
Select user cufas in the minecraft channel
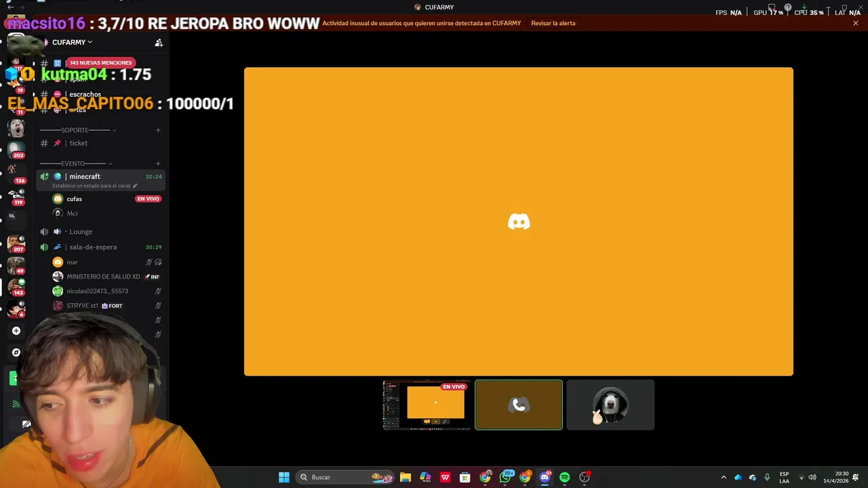click(75, 199)
